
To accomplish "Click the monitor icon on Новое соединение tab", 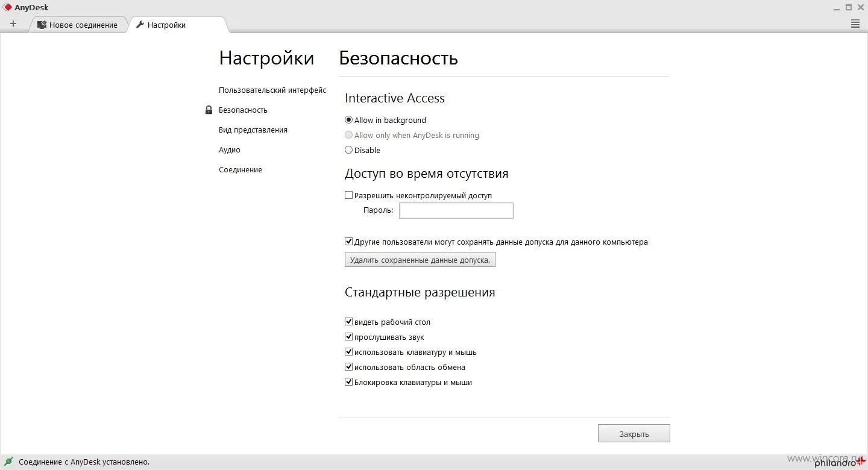I will 42,25.
